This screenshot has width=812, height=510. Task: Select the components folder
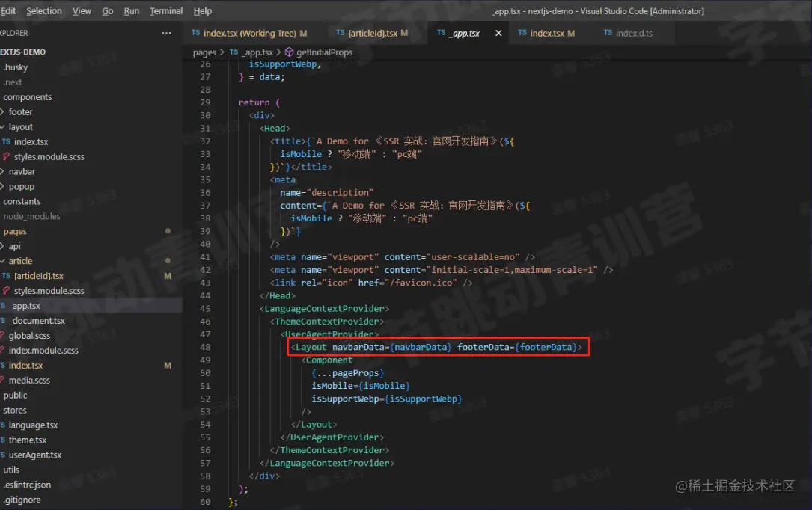28,96
